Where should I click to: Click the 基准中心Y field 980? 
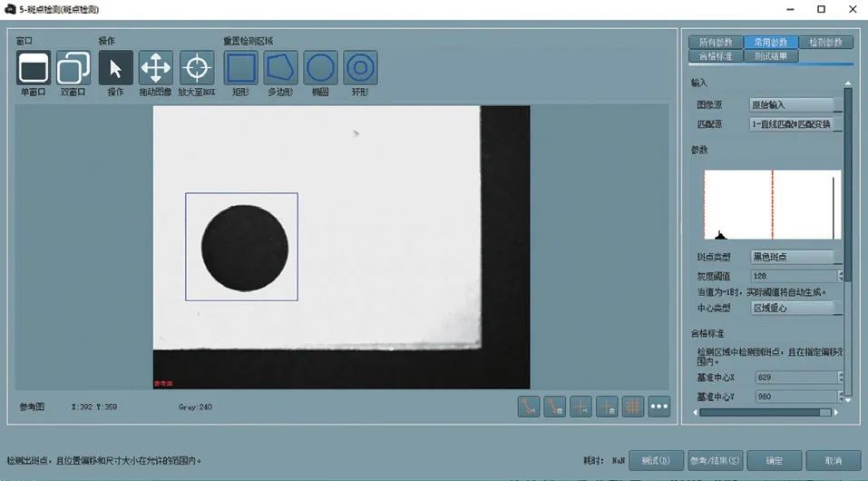(796, 397)
